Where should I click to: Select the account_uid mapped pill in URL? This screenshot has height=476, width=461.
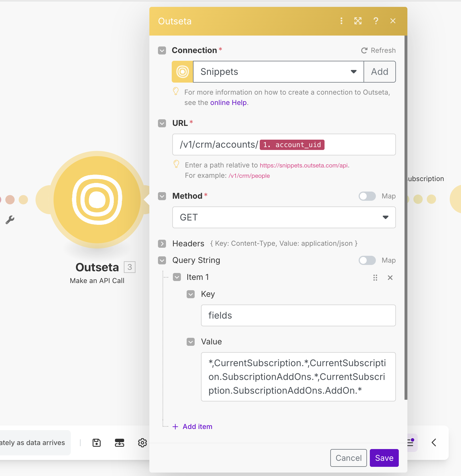pyautogui.click(x=292, y=145)
